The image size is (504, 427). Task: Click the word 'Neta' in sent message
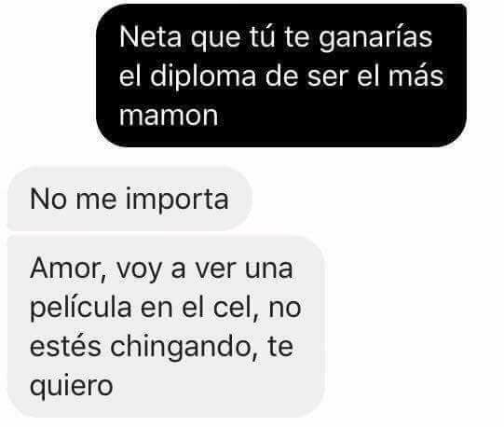click(x=150, y=37)
